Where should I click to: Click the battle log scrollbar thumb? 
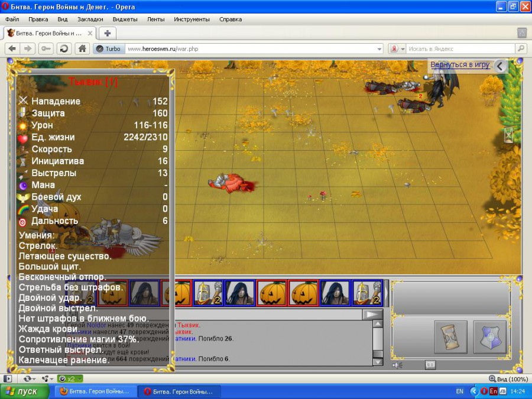(x=378, y=353)
